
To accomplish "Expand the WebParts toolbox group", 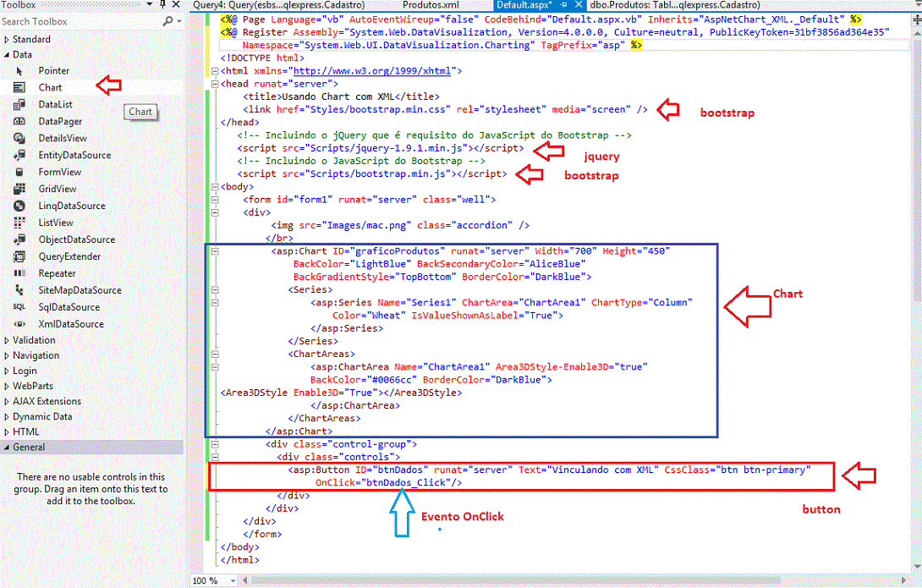I will [x=7, y=387].
